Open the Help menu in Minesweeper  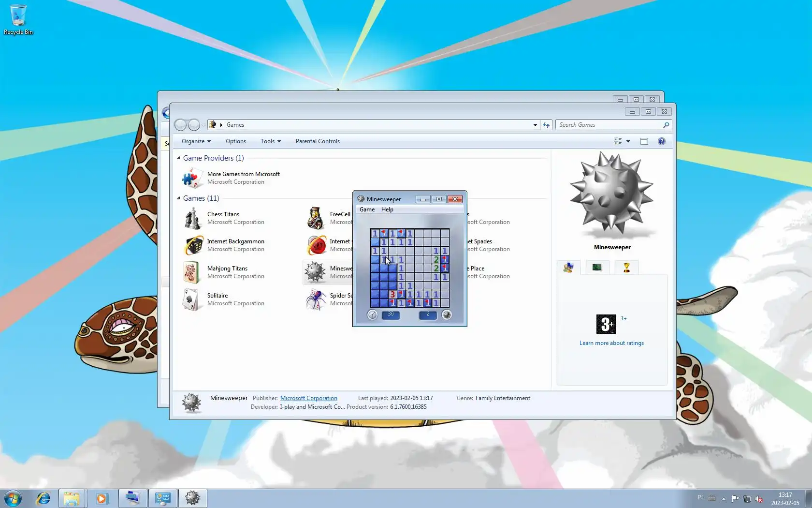pyautogui.click(x=387, y=209)
